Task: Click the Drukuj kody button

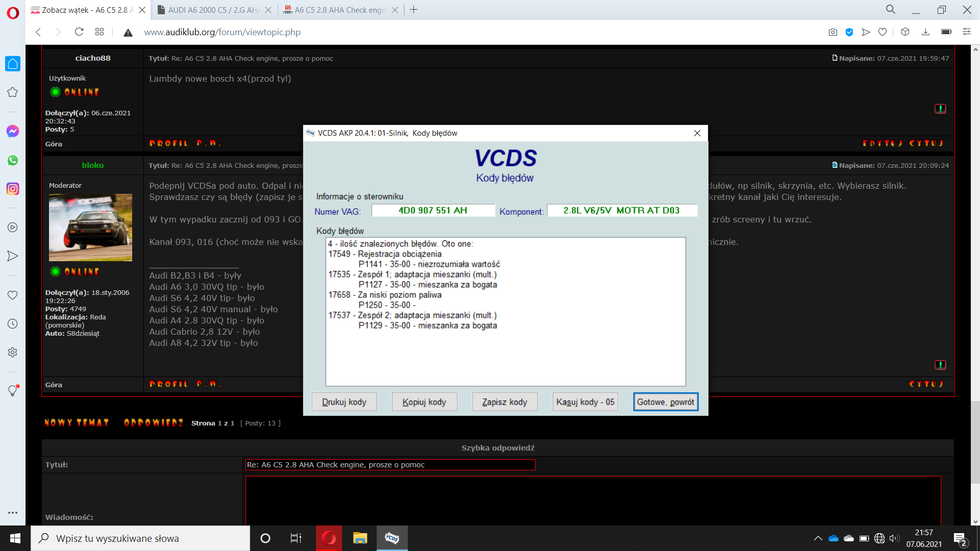Action: click(x=345, y=402)
